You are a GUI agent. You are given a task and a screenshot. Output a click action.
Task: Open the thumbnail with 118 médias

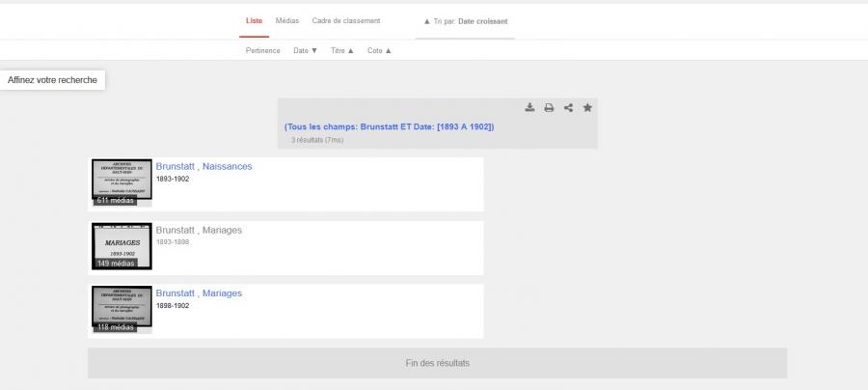pos(122,309)
